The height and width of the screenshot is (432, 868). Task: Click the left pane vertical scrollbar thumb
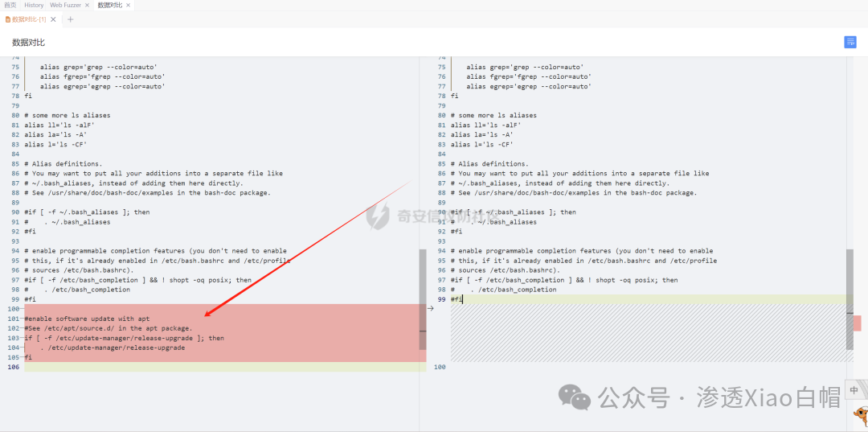(x=423, y=299)
